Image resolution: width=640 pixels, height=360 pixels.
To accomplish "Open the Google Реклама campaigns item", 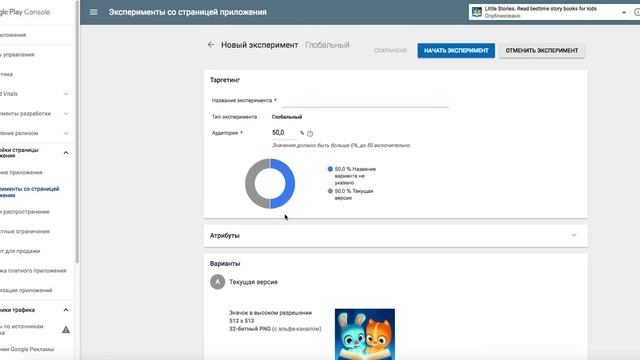I will tap(27, 349).
